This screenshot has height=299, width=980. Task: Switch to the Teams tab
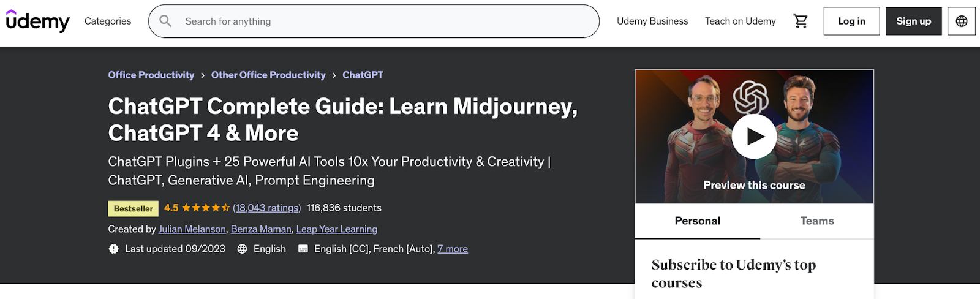816,221
